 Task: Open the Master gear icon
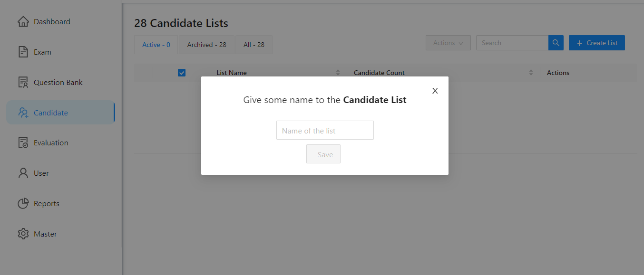[23, 234]
